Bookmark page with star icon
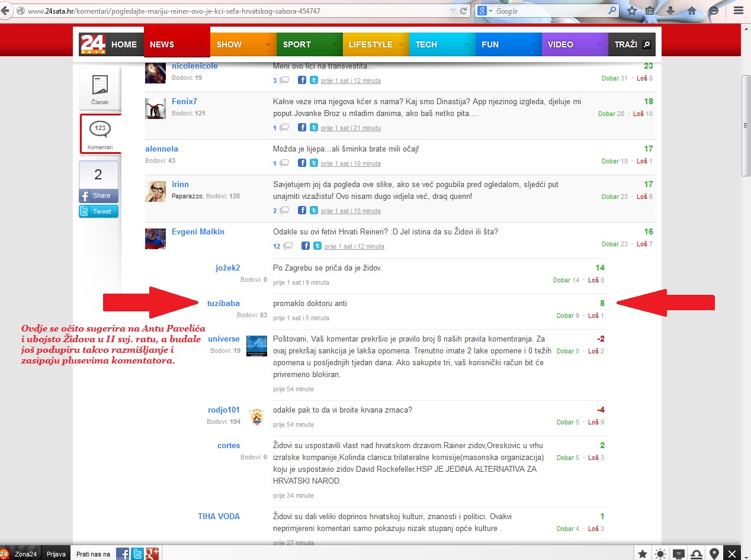Screen dimensions: 751x560 [x=632, y=11]
